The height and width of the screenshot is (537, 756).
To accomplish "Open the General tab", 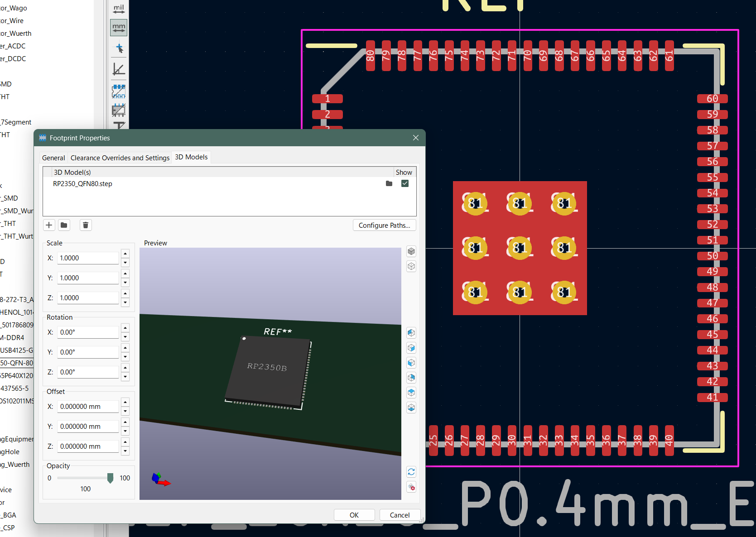I will 53,158.
